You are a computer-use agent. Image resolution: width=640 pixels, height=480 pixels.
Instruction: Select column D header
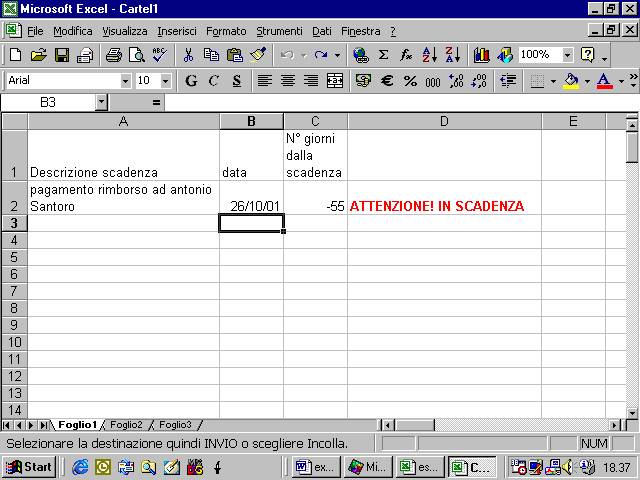444,121
